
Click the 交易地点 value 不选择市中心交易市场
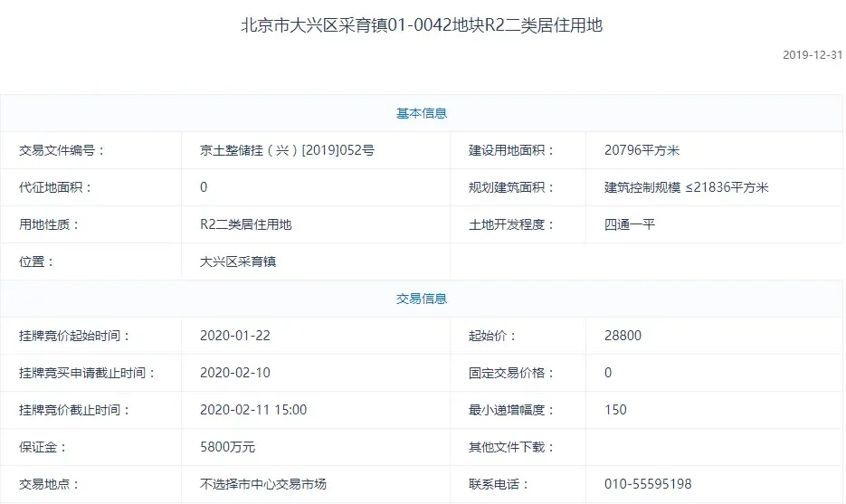(x=263, y=484)
